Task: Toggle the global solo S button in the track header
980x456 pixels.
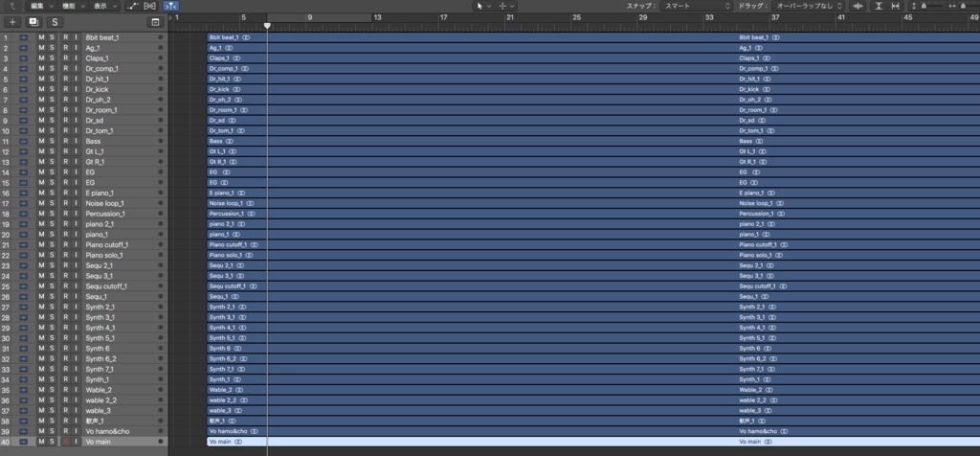Action: 55,22
